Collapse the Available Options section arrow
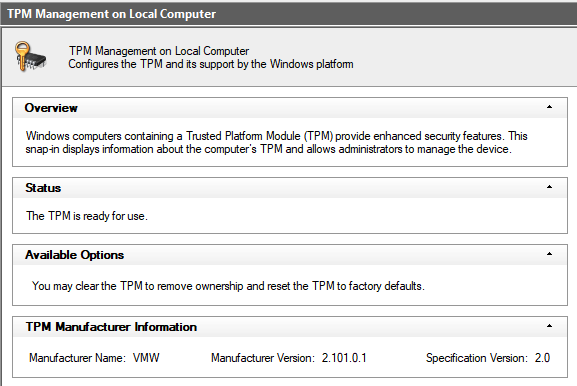577x386 pixels. point(549,254)
